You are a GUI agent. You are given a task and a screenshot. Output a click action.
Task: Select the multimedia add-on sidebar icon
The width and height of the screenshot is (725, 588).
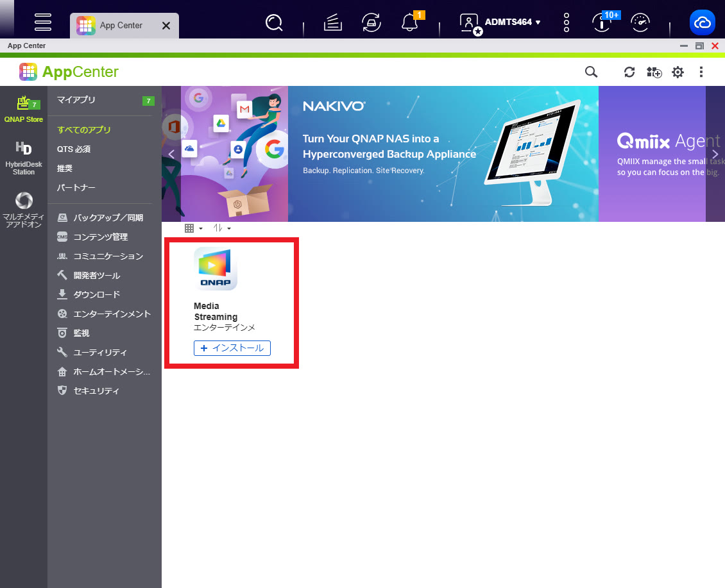[24, 210]
